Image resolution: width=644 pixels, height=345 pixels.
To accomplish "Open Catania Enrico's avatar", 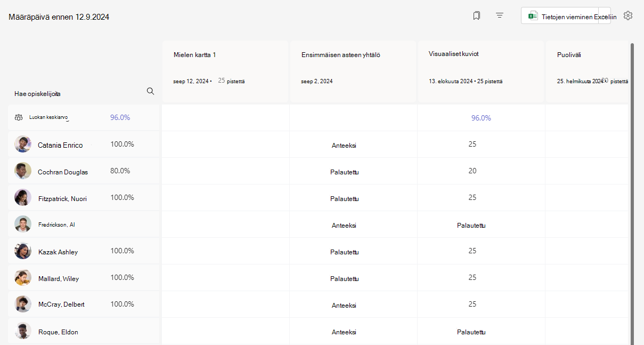I will (x=23, y=144).
